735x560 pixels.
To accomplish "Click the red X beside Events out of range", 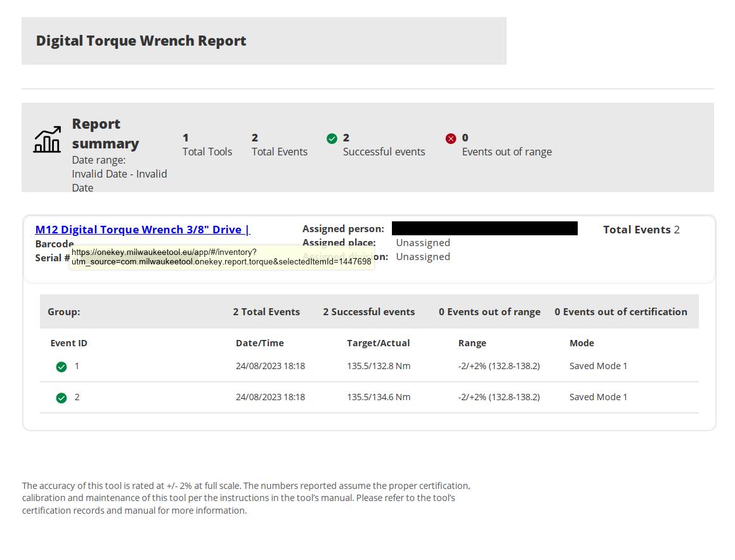I will point(451,138).
